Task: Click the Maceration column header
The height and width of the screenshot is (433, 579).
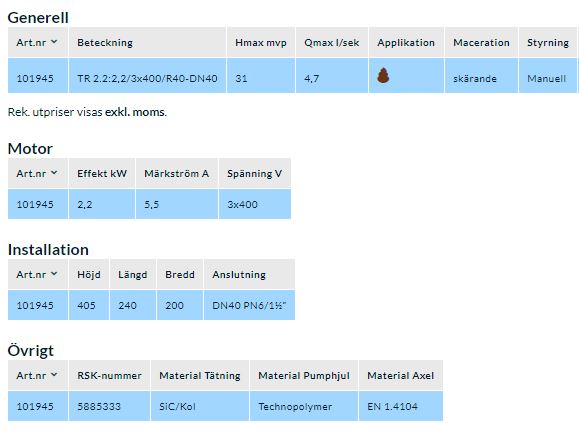Action: (x=481, y=42)
